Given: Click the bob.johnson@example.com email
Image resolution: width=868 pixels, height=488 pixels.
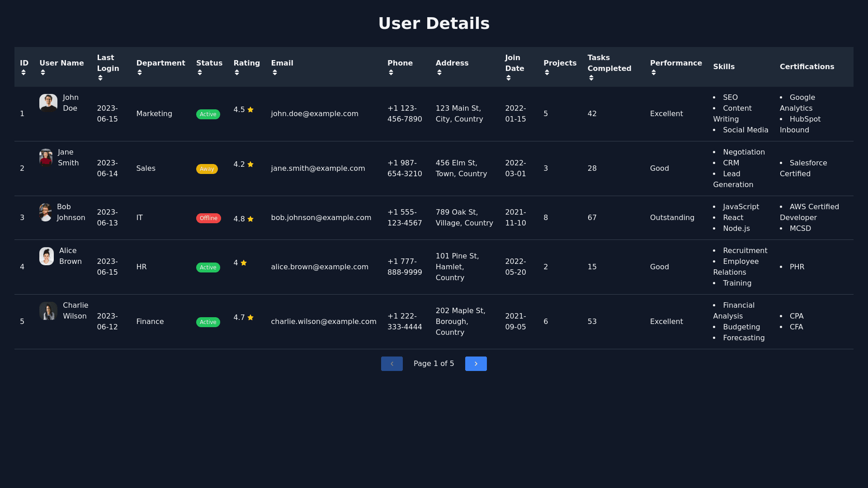Looking at the screenshot, I should point(321,218).
